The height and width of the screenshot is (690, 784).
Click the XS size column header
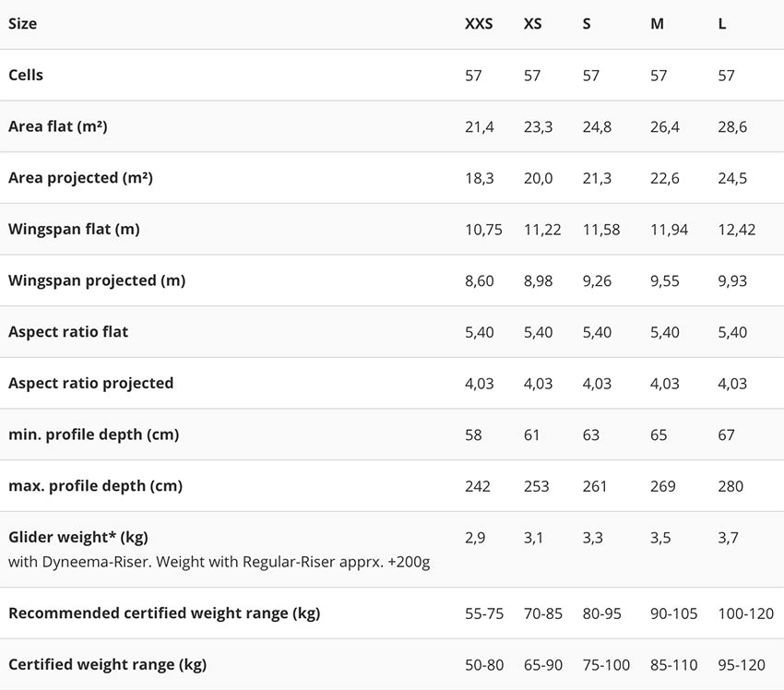click(532, 24)
